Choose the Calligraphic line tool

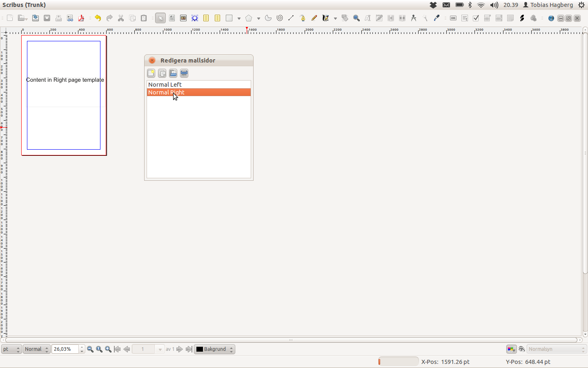coord(325,18)
